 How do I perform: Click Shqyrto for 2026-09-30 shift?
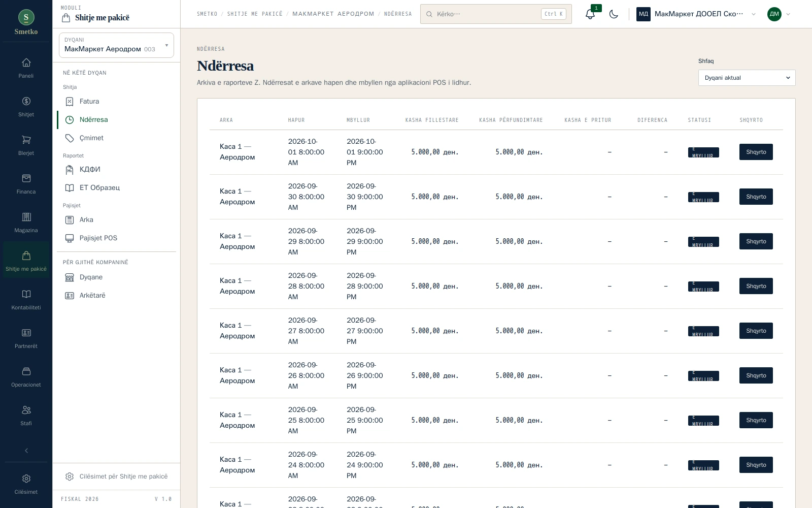[x=756, y=197]
